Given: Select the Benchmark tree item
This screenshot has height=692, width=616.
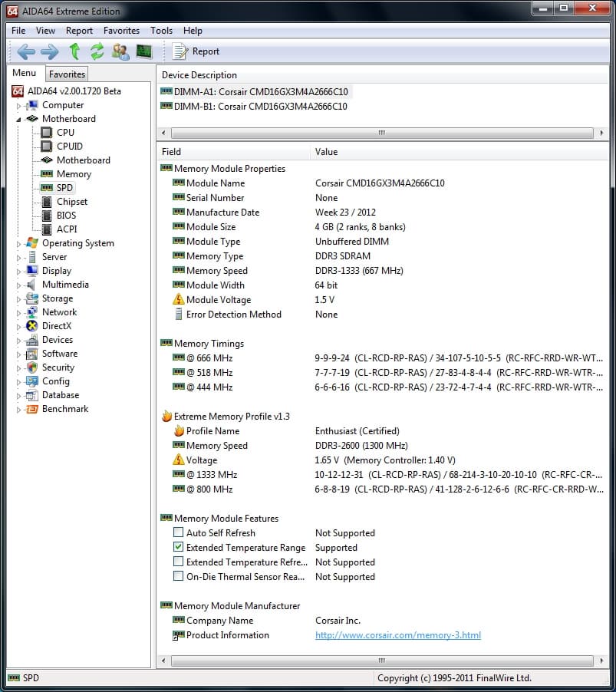Looking at the screenshot, I should click(x=65, y=409).
